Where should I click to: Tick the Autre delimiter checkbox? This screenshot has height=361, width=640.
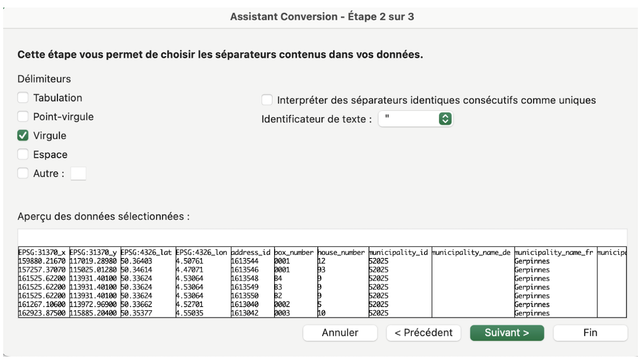[23, 173]
